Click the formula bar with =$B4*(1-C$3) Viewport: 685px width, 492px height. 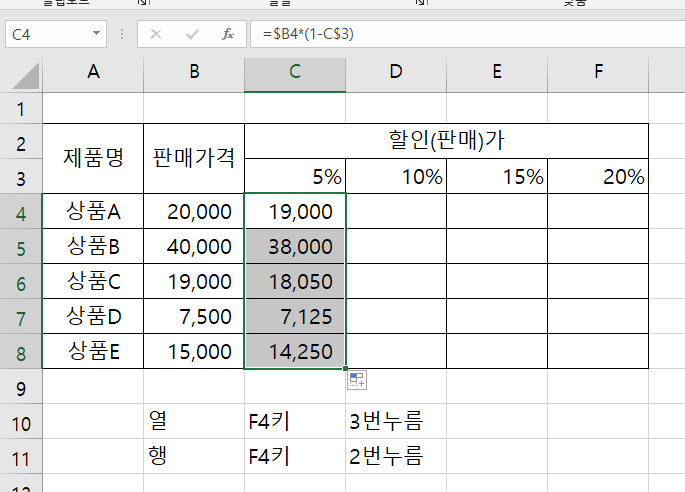coord(467,34)
